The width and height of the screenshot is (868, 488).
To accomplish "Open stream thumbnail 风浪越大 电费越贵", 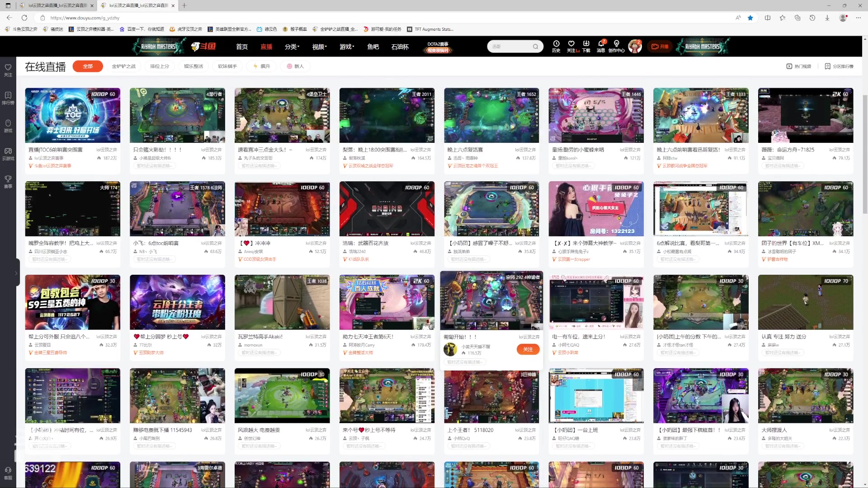I will 282,395.
